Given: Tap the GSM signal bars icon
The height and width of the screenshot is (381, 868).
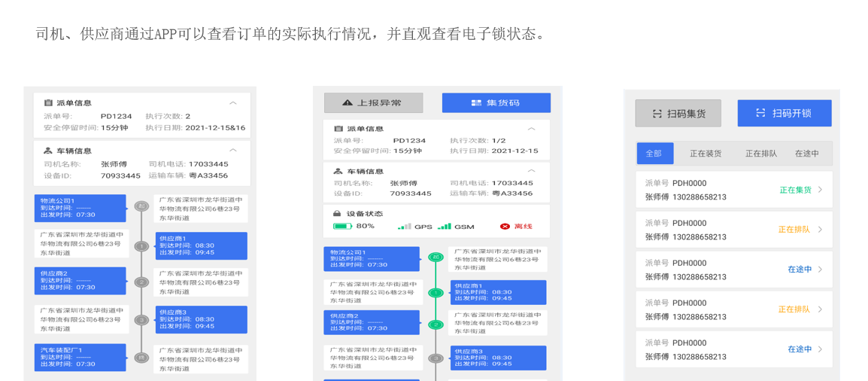Looking at the screenshot, I should pos(445,226).
